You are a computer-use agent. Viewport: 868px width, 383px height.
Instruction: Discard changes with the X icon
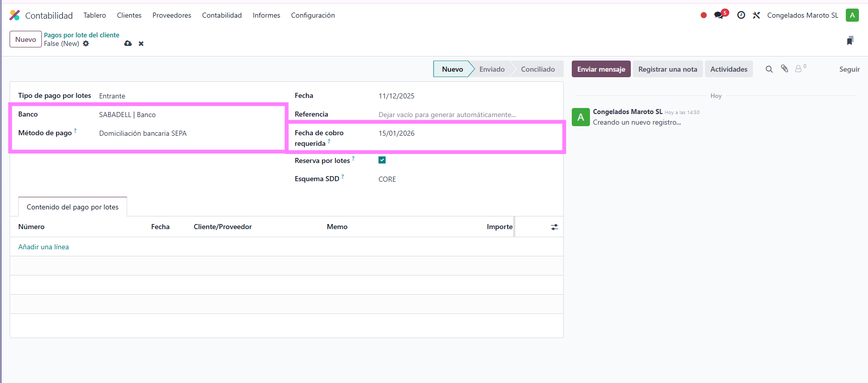(141, 44)
